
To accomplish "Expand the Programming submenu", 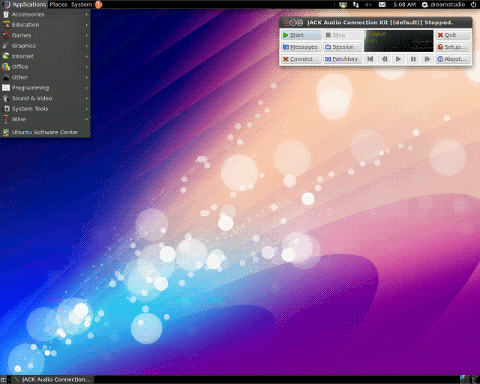I will point(45,88).
